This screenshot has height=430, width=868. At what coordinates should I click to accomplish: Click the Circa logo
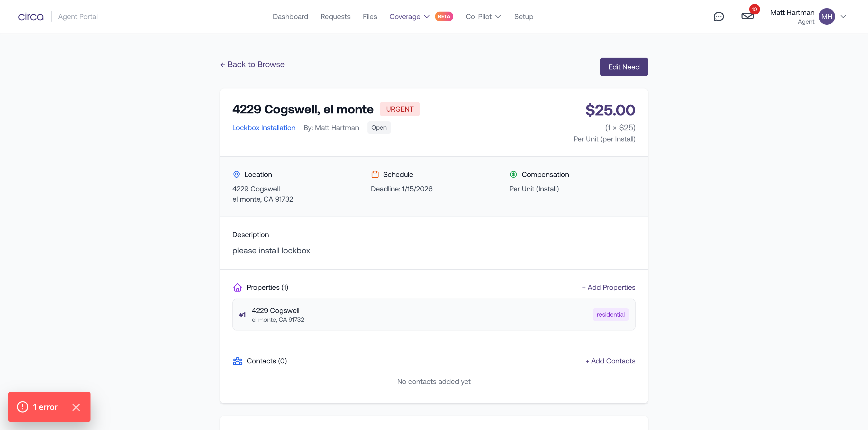pyautogui.click(x=31, y=16)
